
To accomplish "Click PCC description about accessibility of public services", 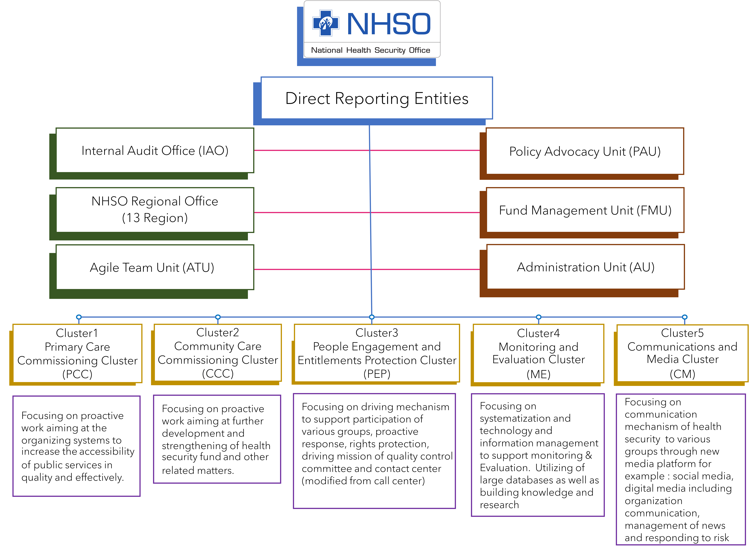I will click(76, 446).
